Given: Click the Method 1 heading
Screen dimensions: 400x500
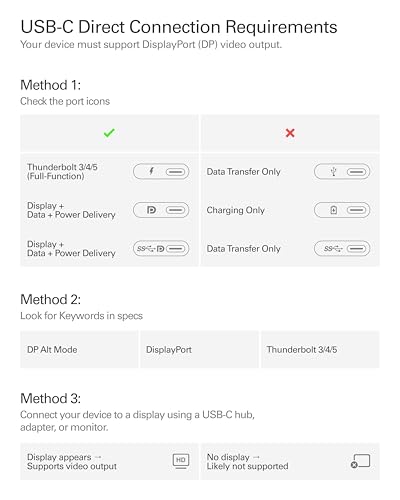Looking at the screenshot, I should (x=50, y=85).
